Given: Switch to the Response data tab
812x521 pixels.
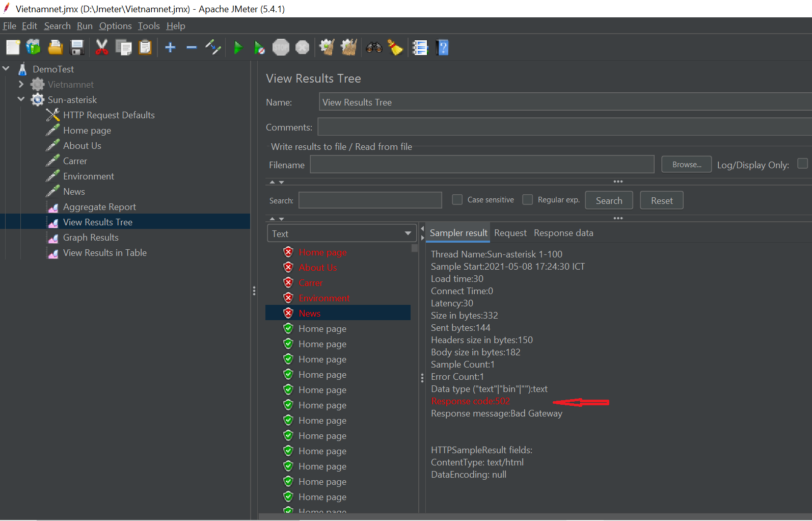Looking at the screenshot, I should tap(563, 233).
